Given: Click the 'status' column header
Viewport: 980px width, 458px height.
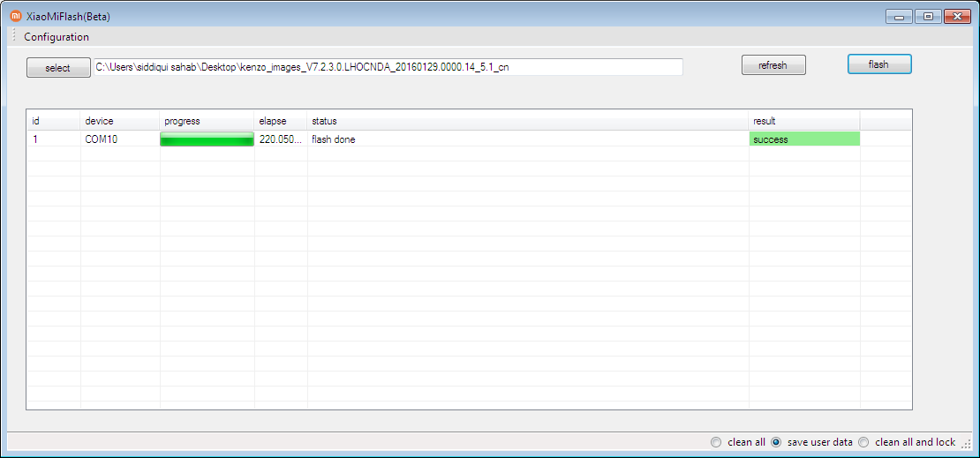Looking at the screenshot, I should point(528,121).
